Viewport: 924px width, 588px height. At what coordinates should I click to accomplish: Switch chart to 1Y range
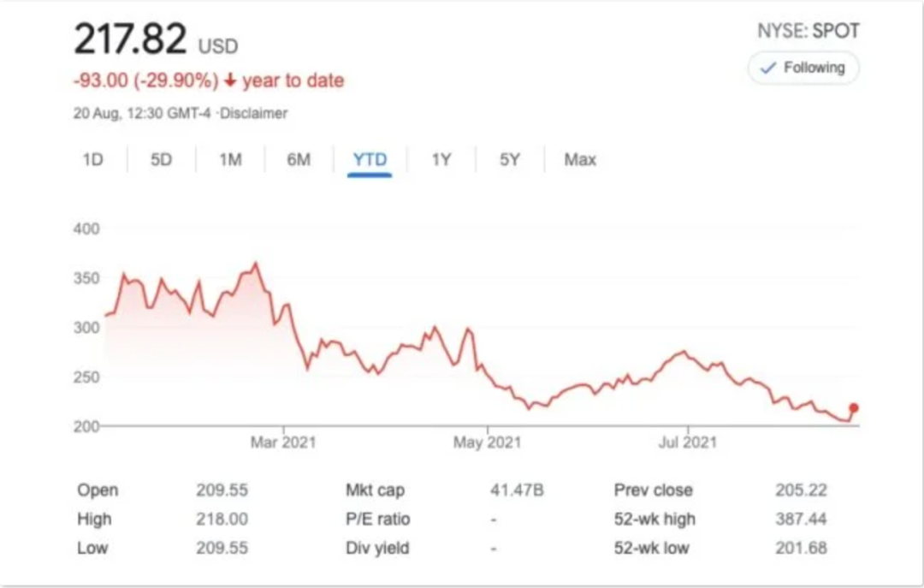coord(441,159)
